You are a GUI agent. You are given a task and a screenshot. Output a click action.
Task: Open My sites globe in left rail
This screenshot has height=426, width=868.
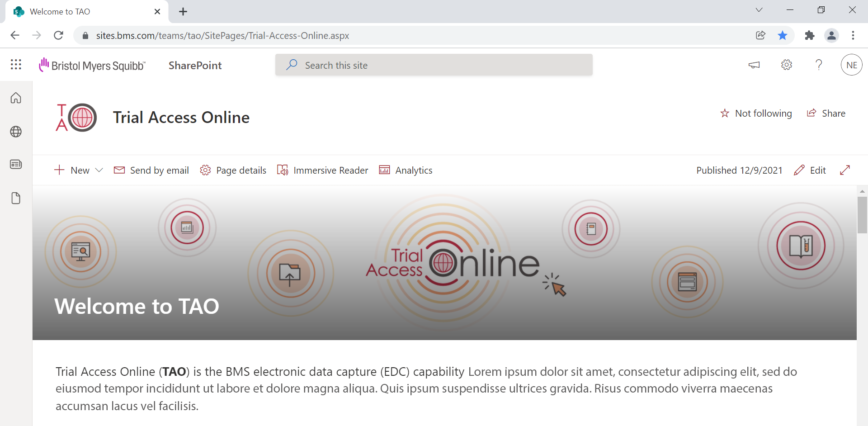coord(16,132)
